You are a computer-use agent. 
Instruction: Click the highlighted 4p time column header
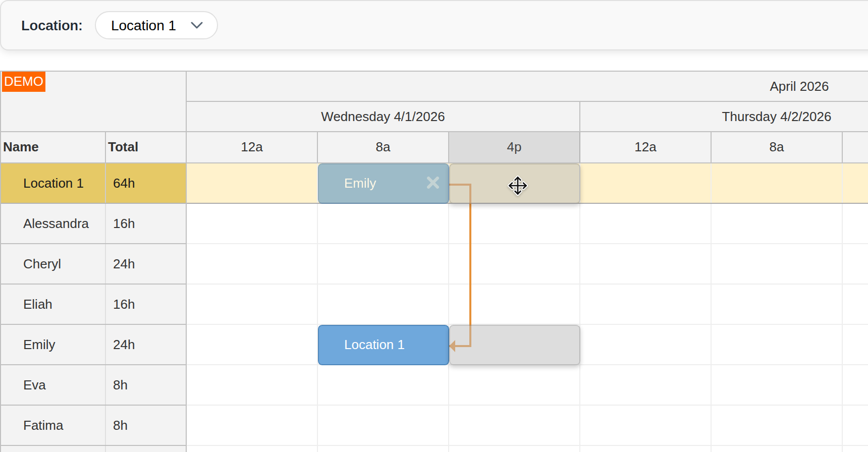click(x=514, y=147)
